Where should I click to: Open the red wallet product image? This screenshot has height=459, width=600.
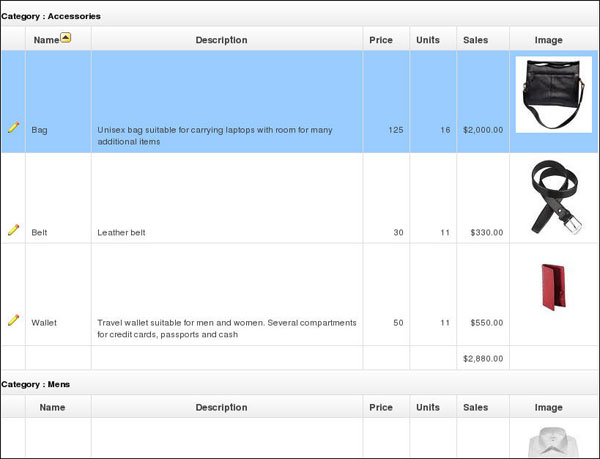click(553, 287)
